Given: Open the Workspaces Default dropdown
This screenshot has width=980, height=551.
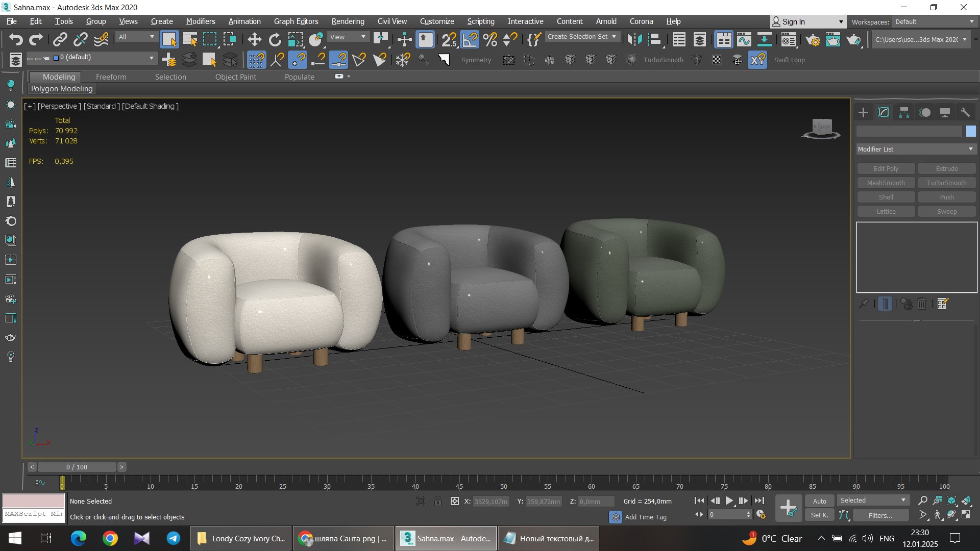Looking at the screenshot, I should coord(935,21).
